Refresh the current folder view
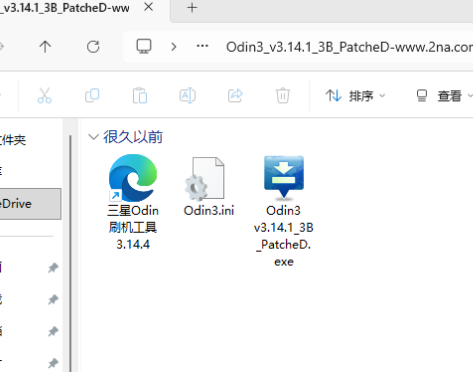 click(93, 47)
